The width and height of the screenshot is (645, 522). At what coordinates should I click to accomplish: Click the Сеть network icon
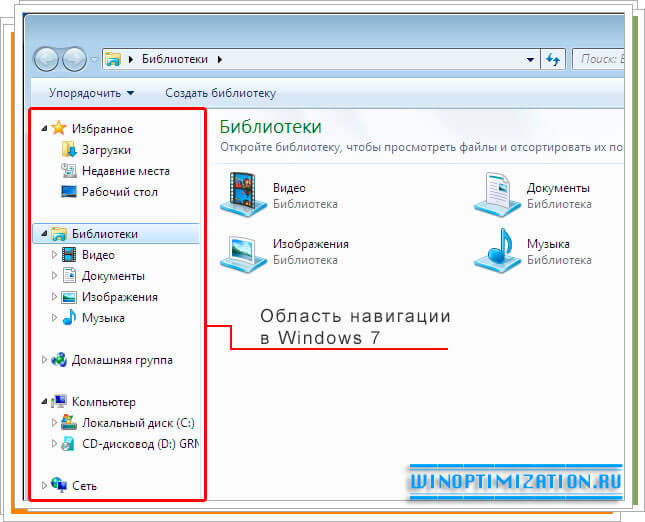(x=59, y=485)
